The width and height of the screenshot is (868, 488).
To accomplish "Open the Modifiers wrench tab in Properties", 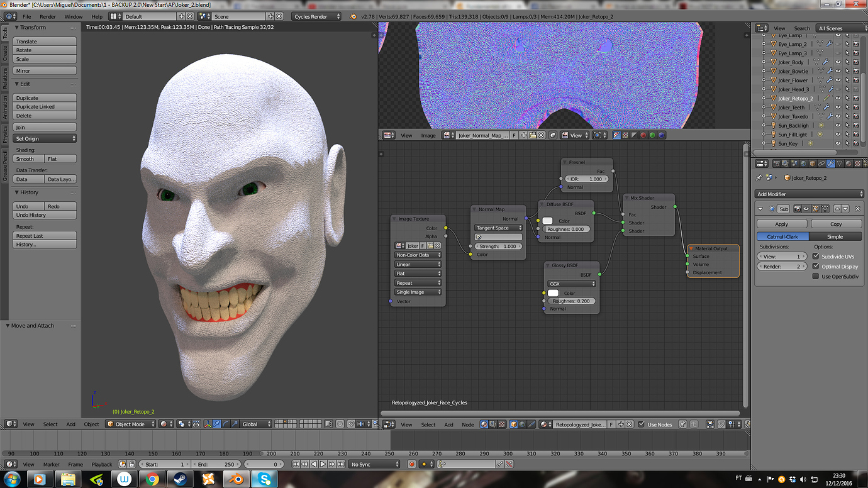I will click(x=830, y=164).
